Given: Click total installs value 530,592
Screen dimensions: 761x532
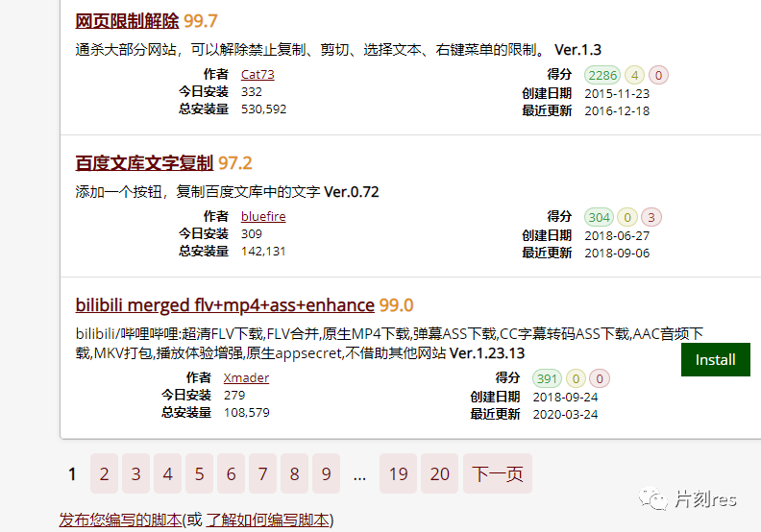Looking at the screenshot, I should point(263,109).
